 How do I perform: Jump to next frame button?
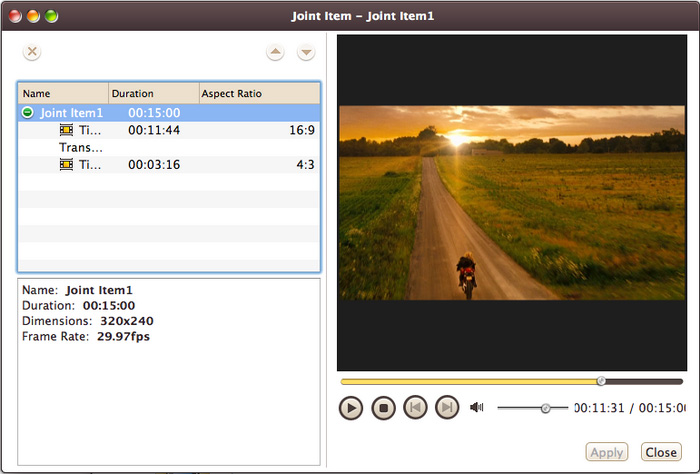point(447,408)
